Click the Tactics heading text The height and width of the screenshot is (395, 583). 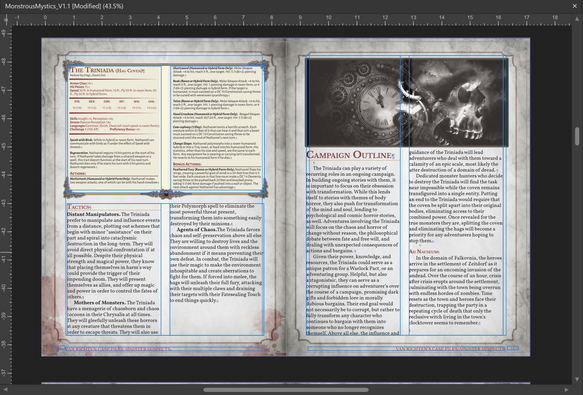tap(79, 207)
